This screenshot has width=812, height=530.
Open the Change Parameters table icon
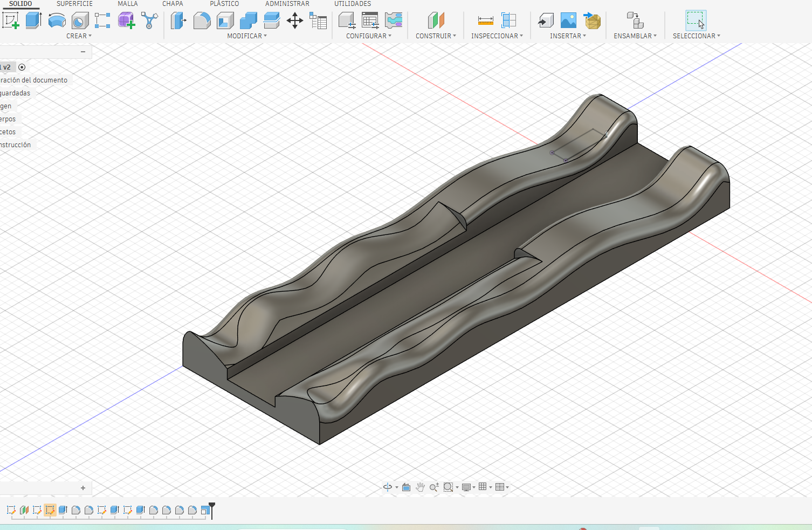pos(318,21)
